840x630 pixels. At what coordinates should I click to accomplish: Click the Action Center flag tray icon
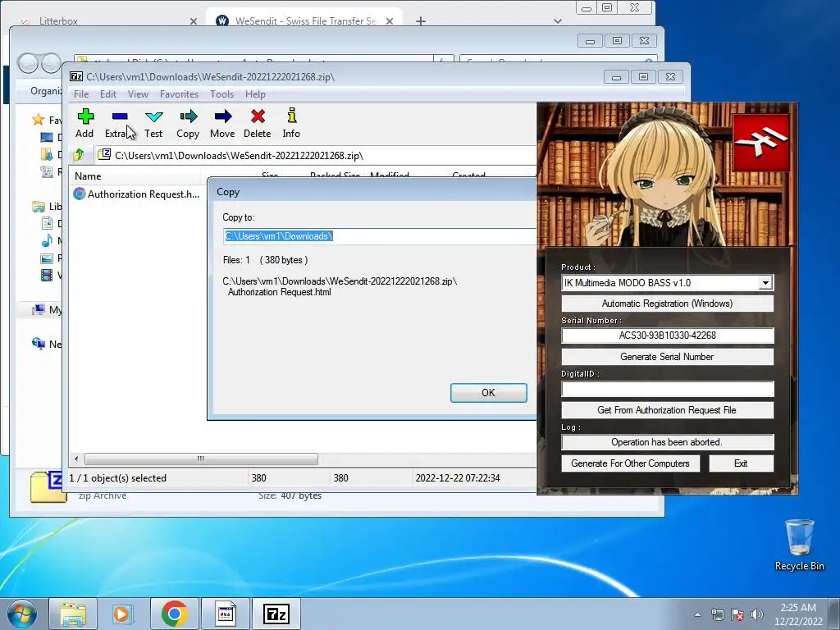737,614
